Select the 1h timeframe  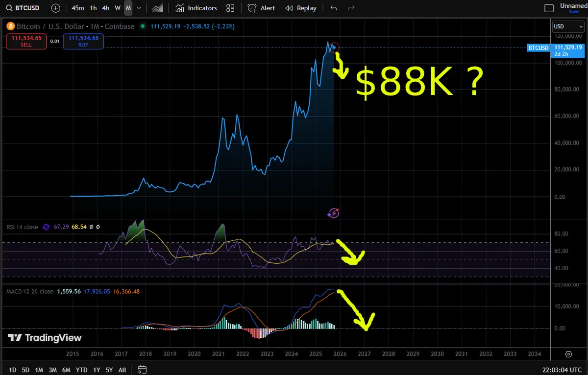[93, 8]
